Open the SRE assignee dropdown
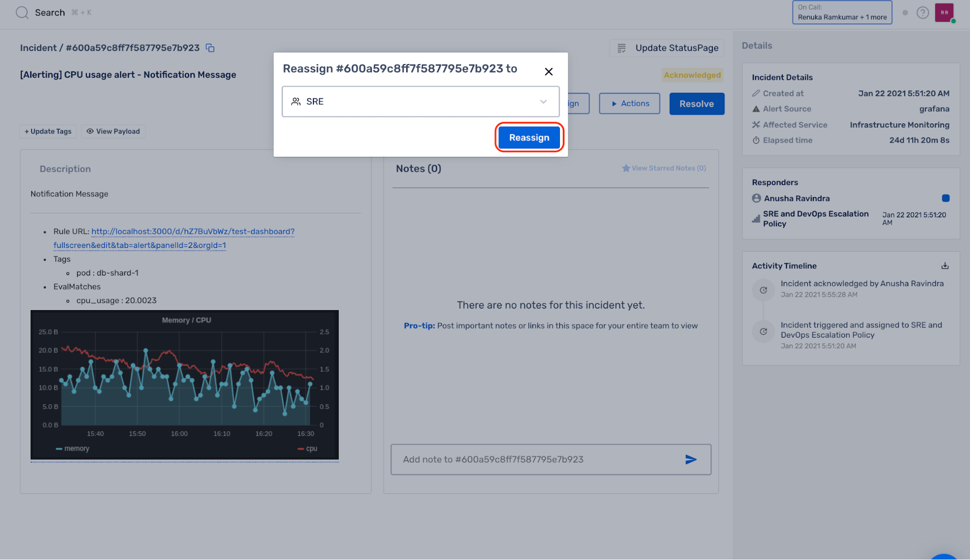 pos(412,101)
